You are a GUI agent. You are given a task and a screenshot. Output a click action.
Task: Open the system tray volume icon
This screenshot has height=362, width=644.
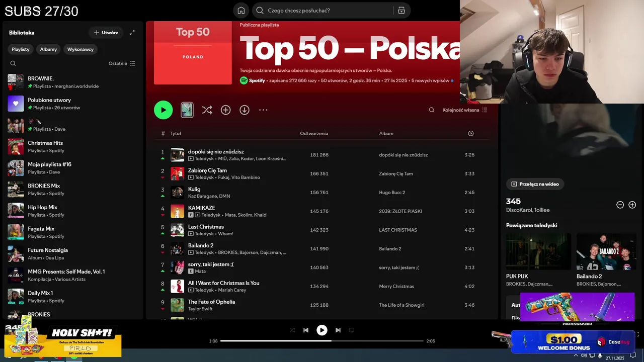click(583, 355)
